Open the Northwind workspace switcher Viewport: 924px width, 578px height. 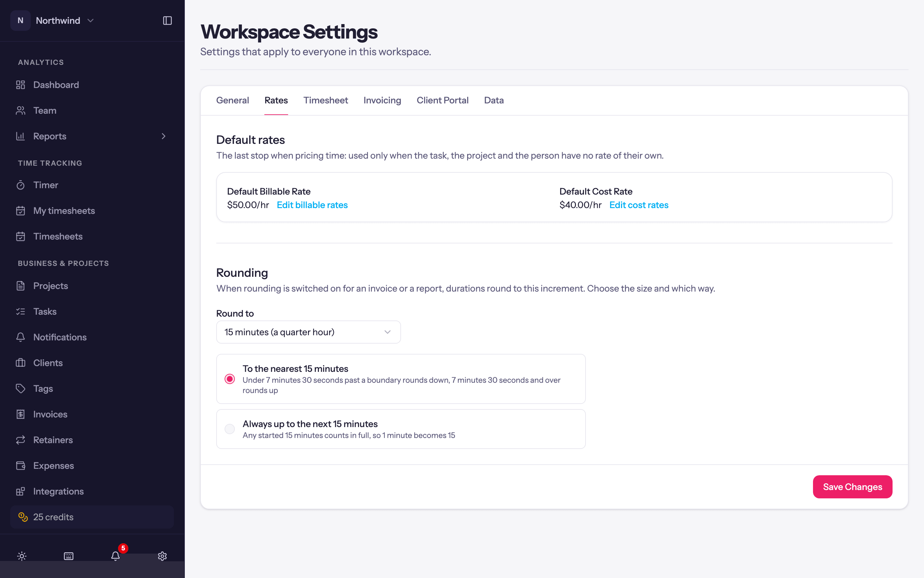point(53,21)
